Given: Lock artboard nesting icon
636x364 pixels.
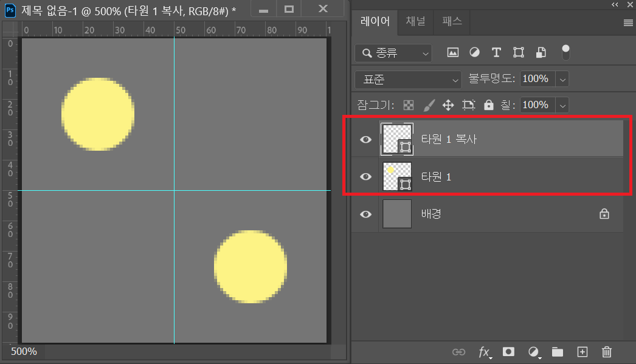Looking at the screenshot, I should coord(468,105).
